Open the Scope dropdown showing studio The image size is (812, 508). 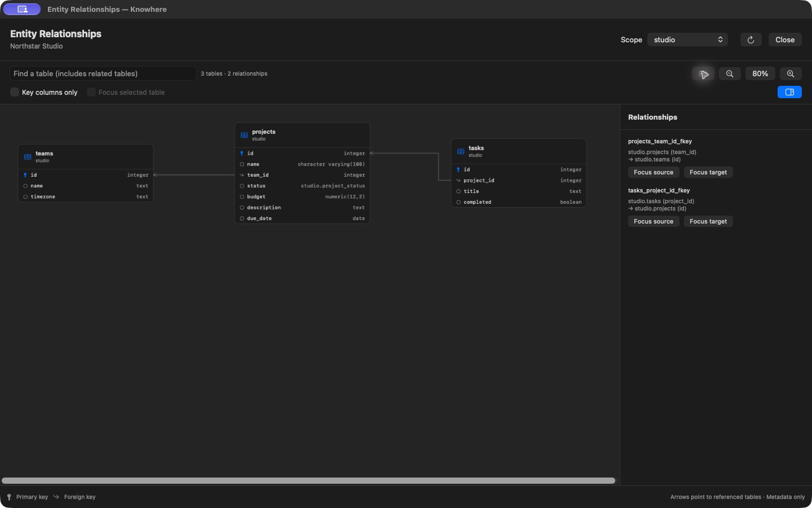(x=687, y=40)
